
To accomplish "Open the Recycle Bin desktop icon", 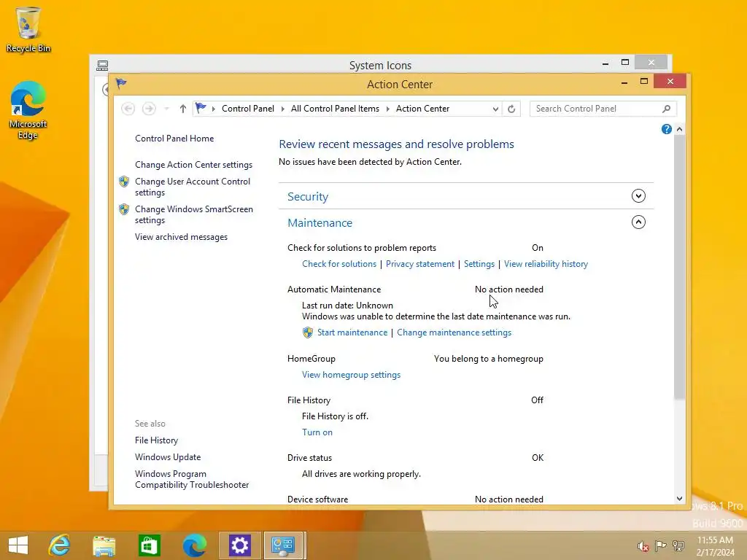I will pyautogui.click(x=28, y=29).
